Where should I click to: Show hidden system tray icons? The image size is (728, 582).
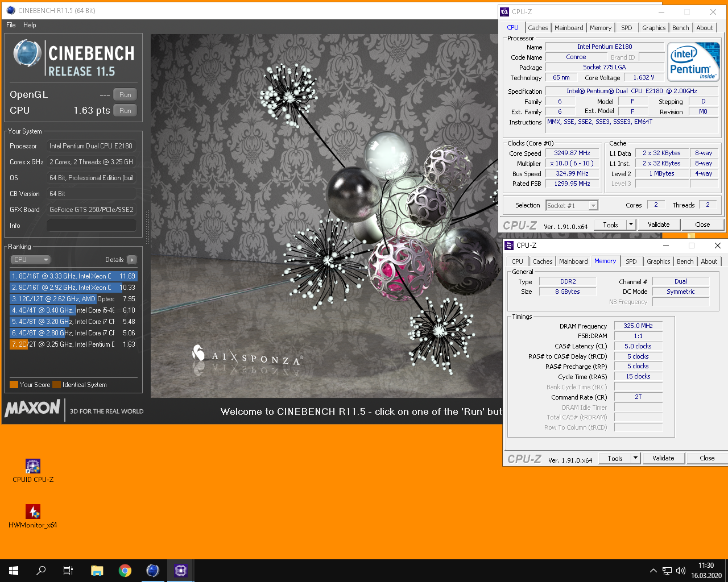[x=653, y=571]
